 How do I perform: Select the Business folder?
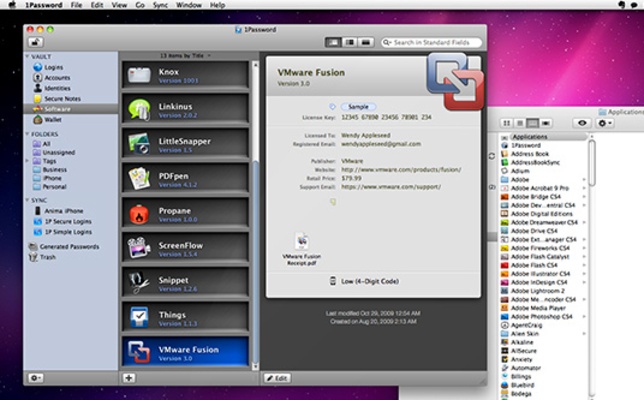pos(50,170)
